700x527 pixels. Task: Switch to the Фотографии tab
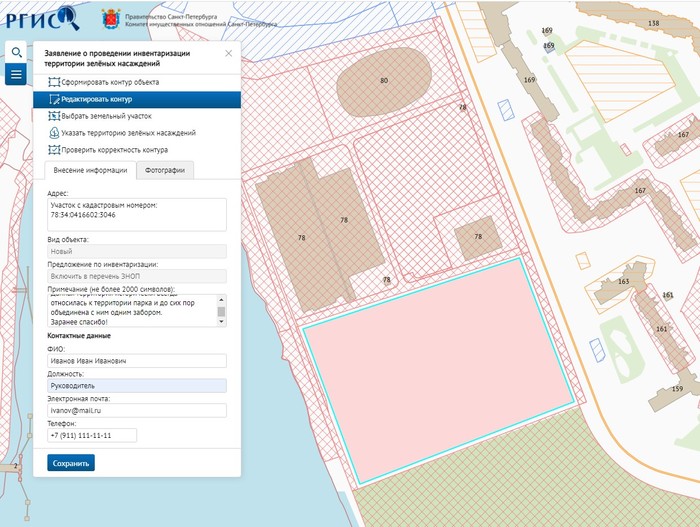[x=165, y=170]
